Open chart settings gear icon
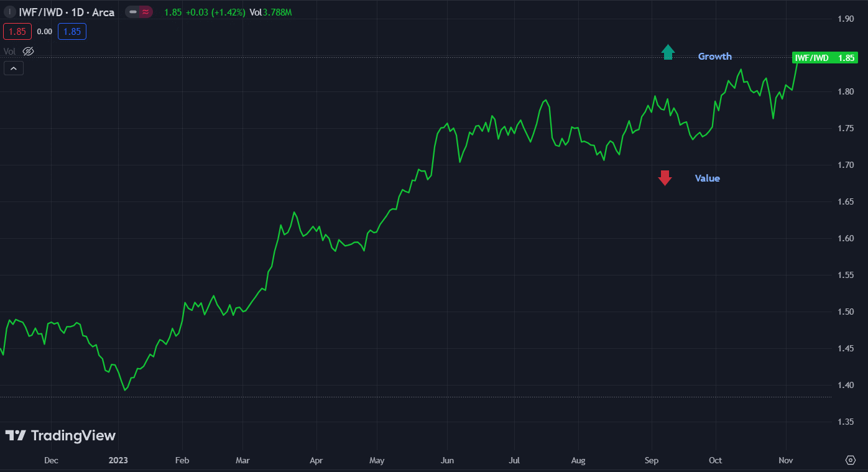The height and width of the screenshot is (472, 868). [850, 460]
